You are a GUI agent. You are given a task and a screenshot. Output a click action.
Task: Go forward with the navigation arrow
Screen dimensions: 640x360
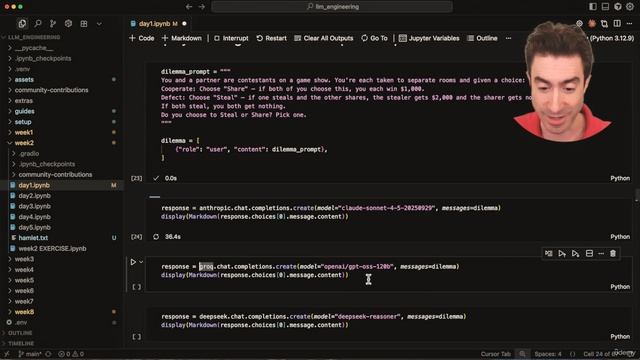[202, 7]
